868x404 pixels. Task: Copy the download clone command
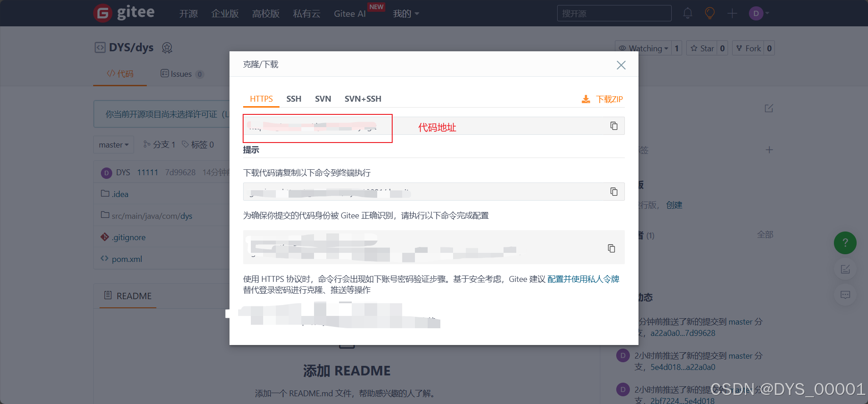[x=614, y=192]
